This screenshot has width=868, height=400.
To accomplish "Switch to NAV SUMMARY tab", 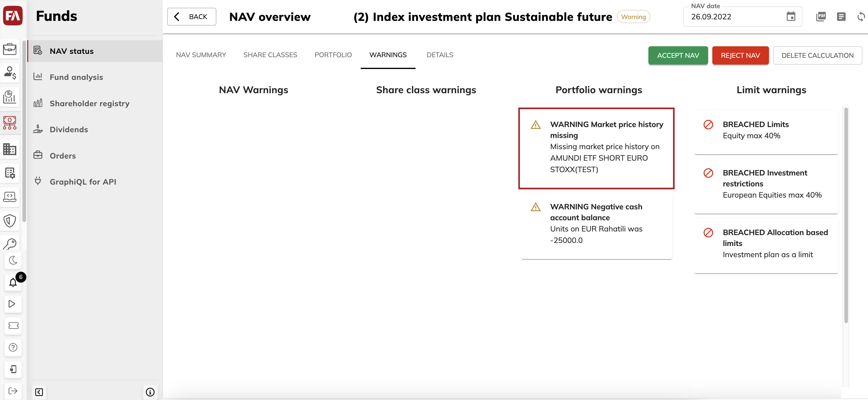I will coord(201,55).
